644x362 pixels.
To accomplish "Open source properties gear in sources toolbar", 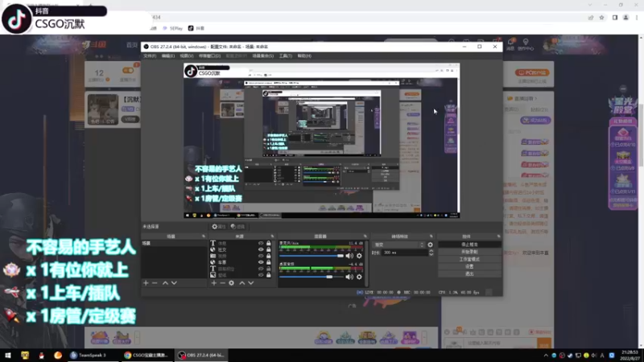I will coord(232,283).
